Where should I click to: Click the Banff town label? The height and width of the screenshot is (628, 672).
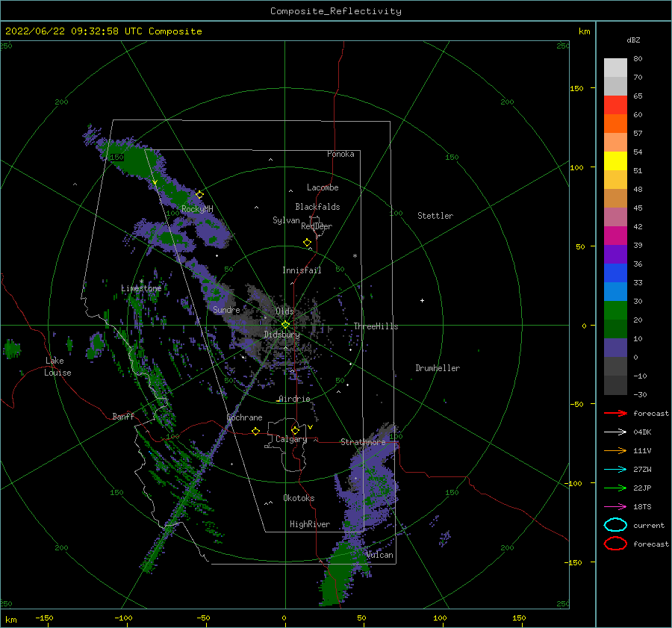[x=123, y=416]
